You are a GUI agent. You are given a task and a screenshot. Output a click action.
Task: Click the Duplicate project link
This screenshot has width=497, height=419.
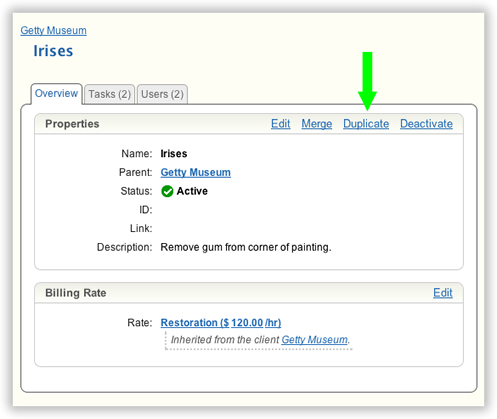366,124
